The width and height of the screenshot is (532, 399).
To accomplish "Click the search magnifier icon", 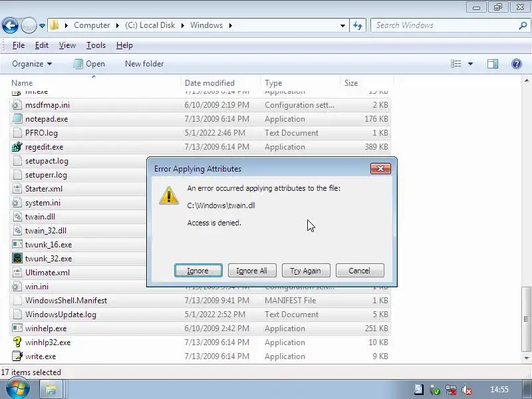I will coord(523,25).
